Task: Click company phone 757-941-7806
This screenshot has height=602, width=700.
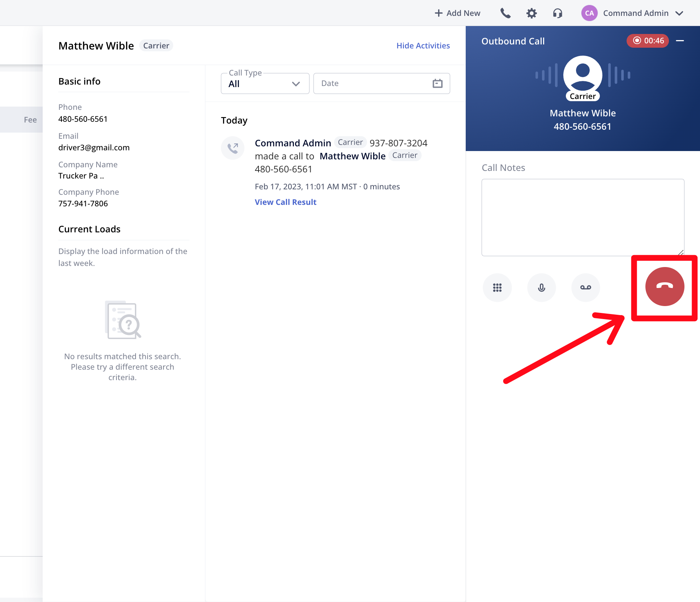Action: 83,203
